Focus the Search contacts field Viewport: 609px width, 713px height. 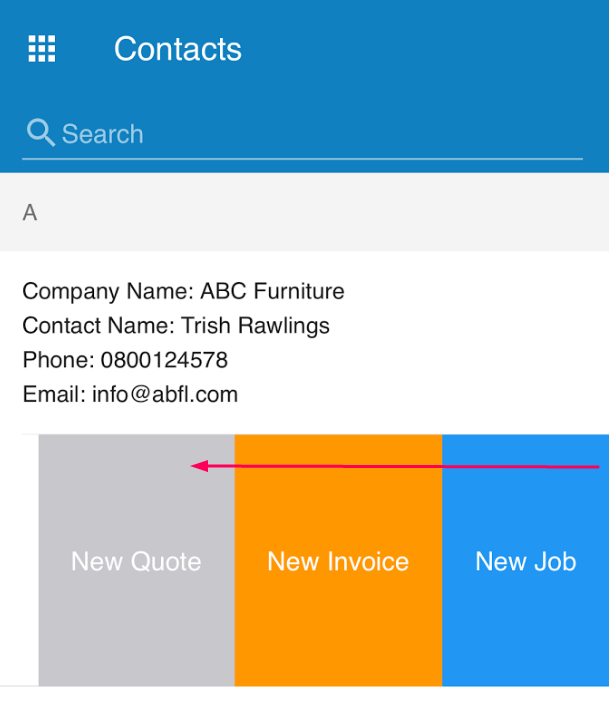pos(302,135)
